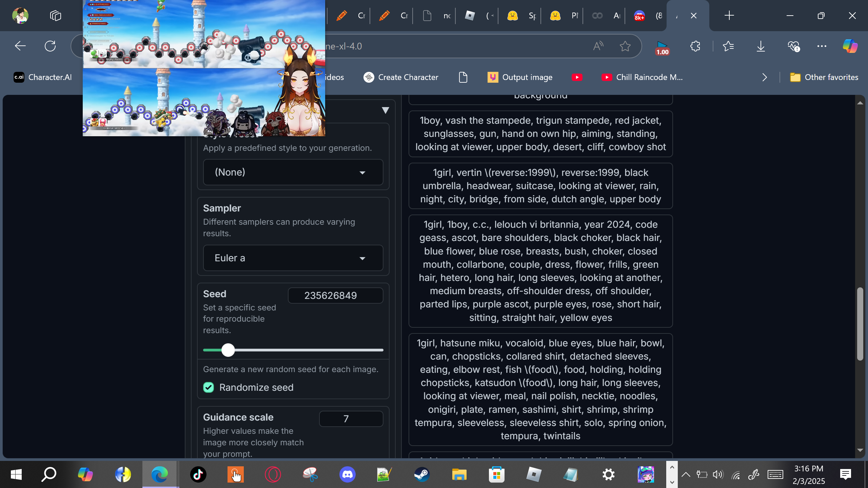Select the hatsune miku example prompt

pyautogui.click(x=541, y=389)
